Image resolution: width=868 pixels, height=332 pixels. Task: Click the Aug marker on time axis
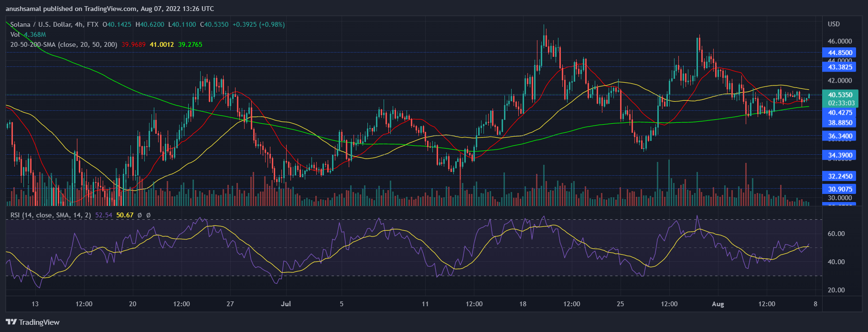click(x=718, y=304)
